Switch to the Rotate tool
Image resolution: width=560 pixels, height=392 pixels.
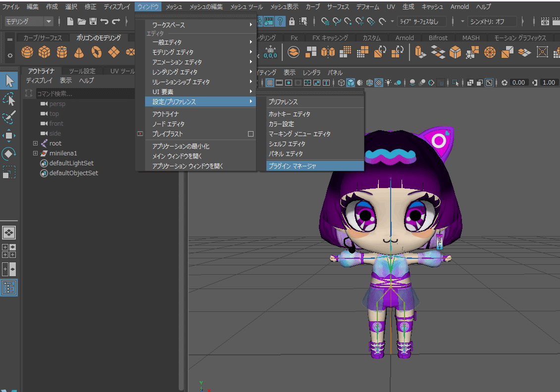coord(9,154)
